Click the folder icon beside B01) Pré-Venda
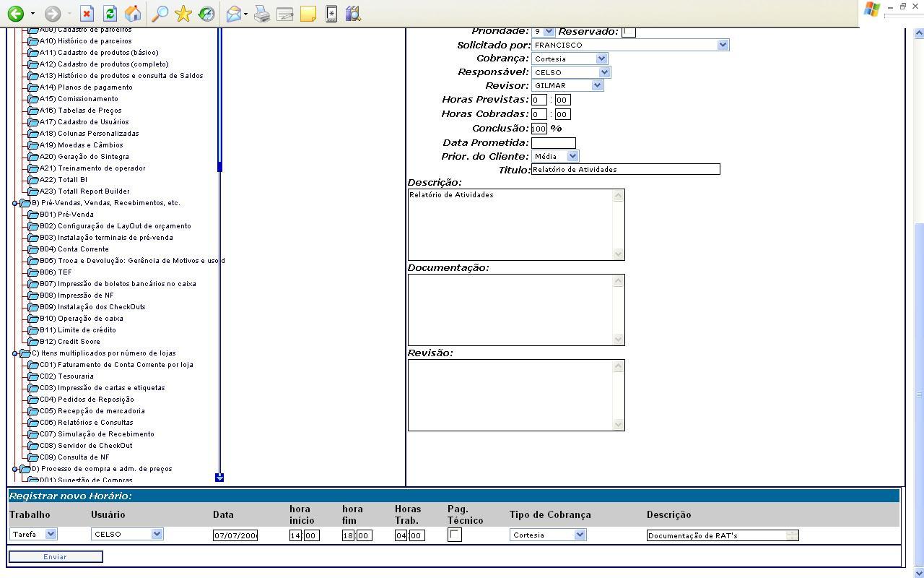This screenshot has width=924, height=578. tap(33, 215)
